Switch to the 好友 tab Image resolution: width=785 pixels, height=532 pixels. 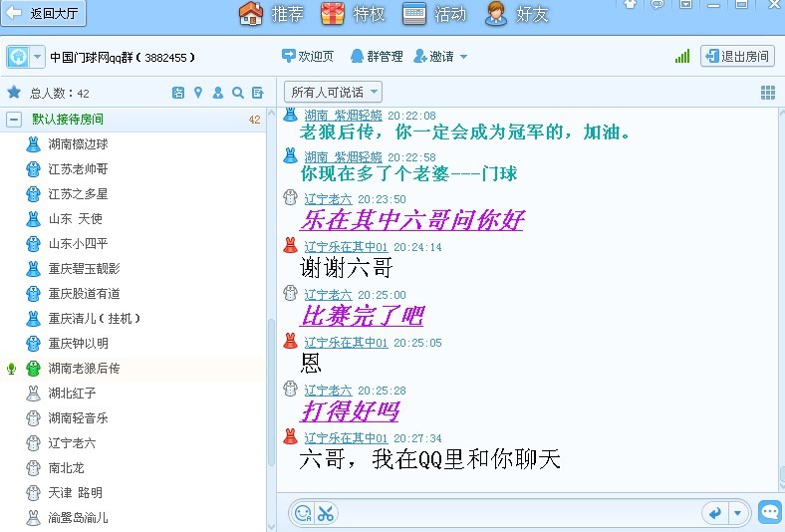tap(516, 14)
